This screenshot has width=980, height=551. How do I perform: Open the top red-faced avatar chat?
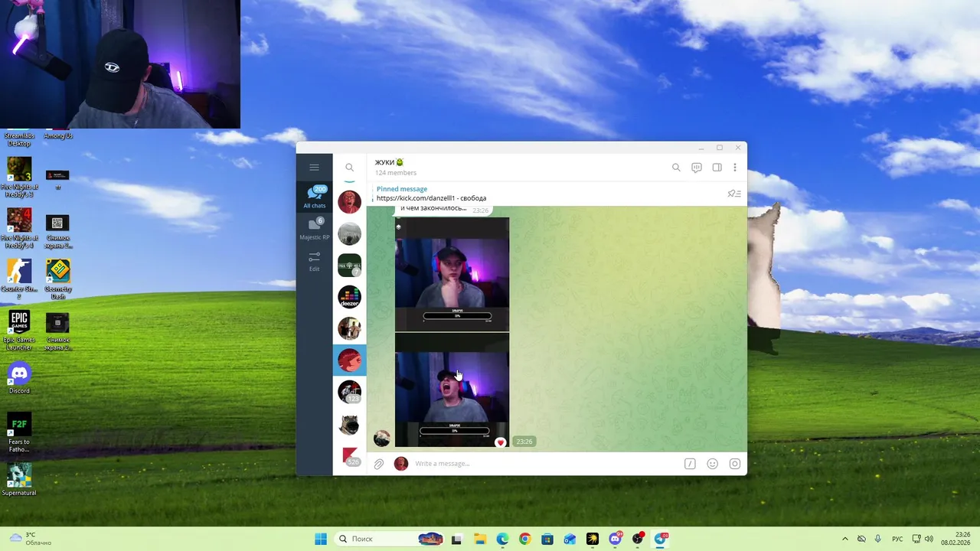pos(349,202)
